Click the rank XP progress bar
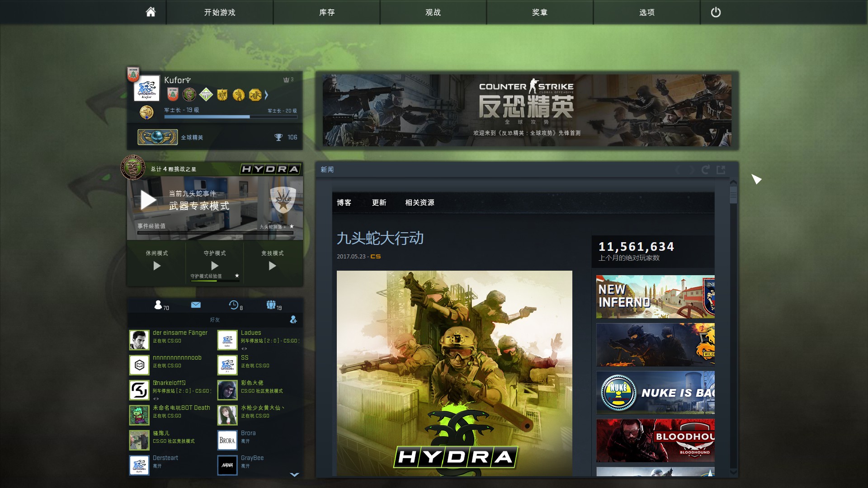 [x=231, y=117]
